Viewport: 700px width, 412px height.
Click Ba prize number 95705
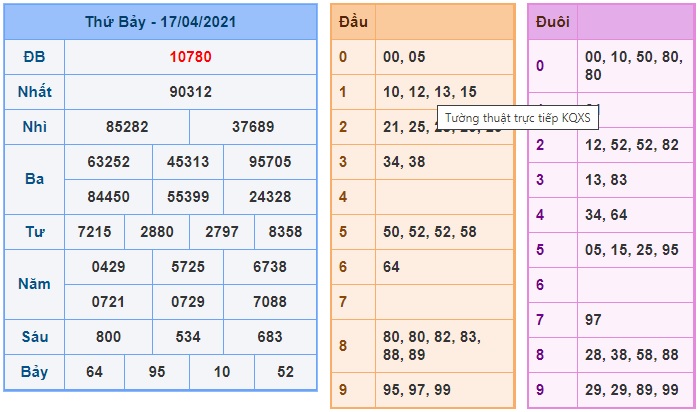pyautogui.click(x=270, y=162)
